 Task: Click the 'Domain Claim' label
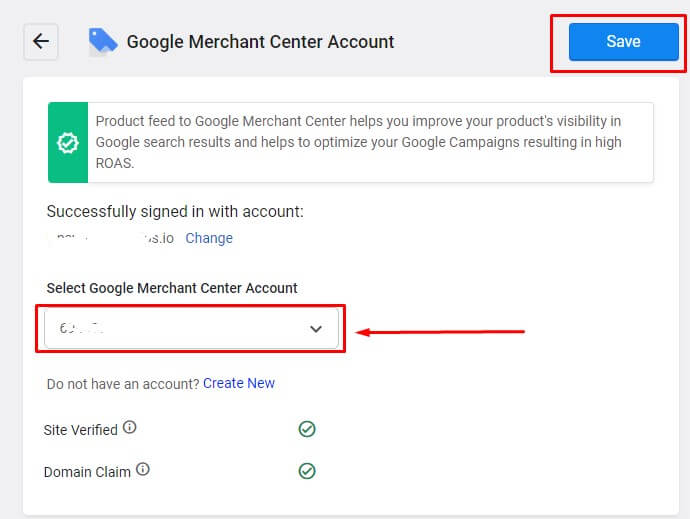pyautogui.click(x=87, y=472)
